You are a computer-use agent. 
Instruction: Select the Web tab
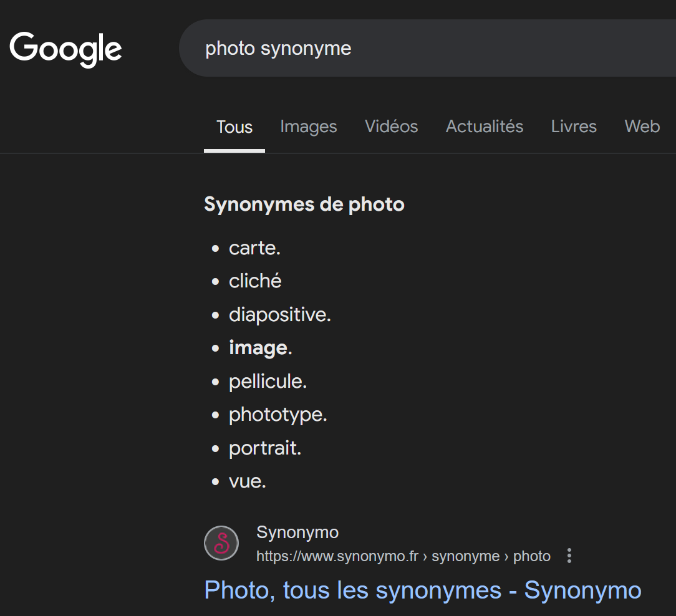642,127
